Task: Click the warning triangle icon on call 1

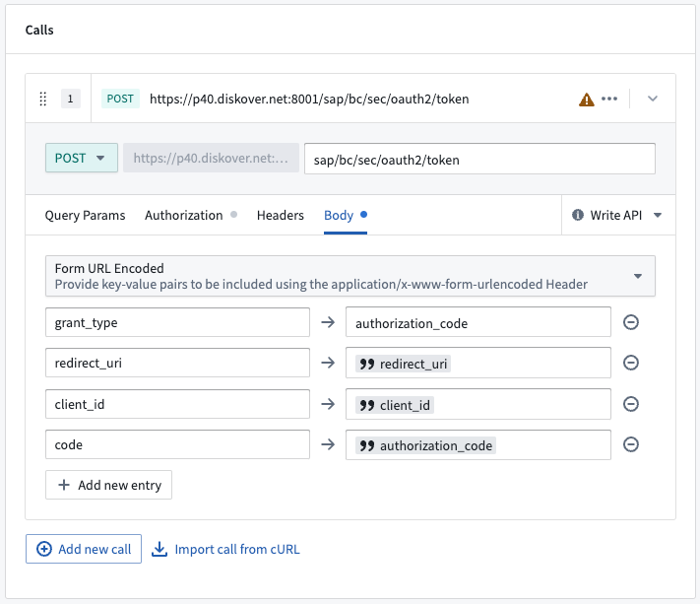Action: point(586,100)
